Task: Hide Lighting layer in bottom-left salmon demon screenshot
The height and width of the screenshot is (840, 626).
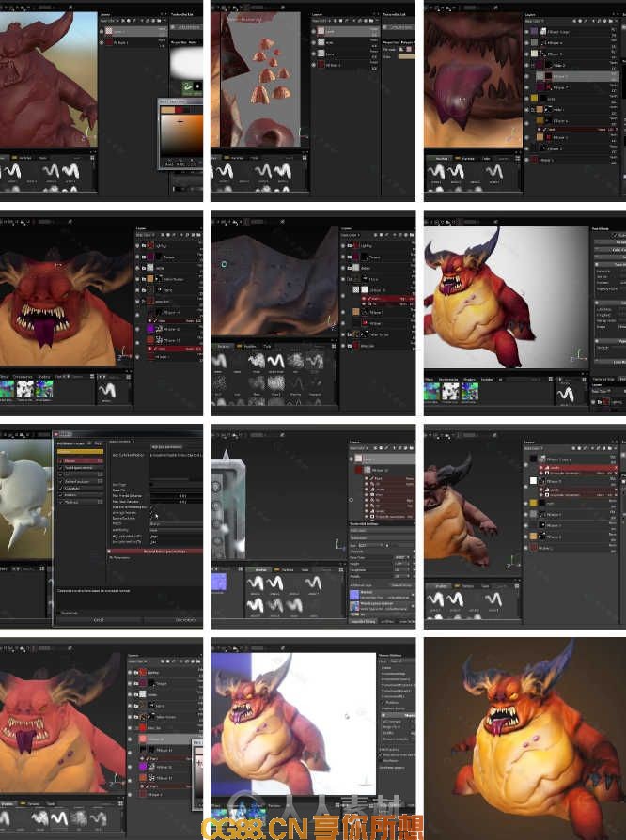Action: pos(131,672)
